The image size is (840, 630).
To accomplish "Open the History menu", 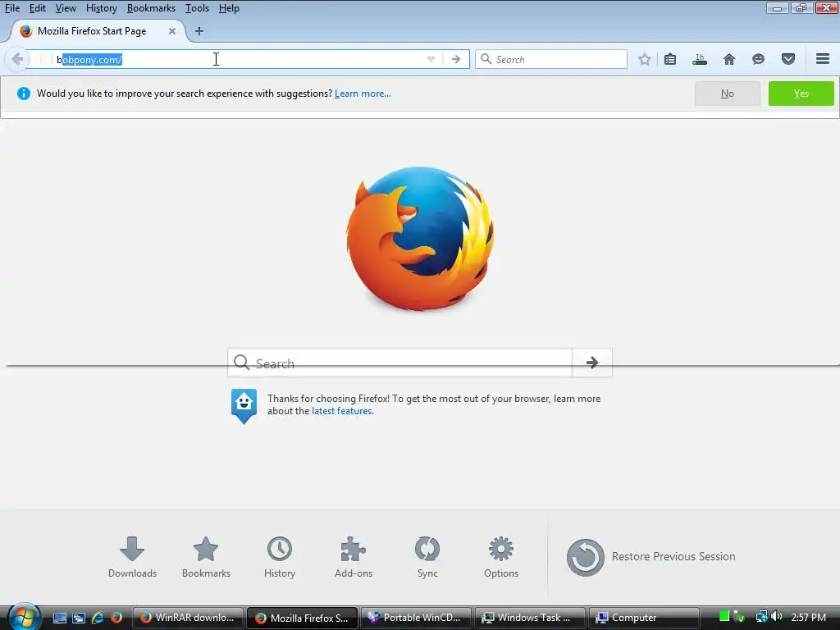I will (x=101, y=8).
